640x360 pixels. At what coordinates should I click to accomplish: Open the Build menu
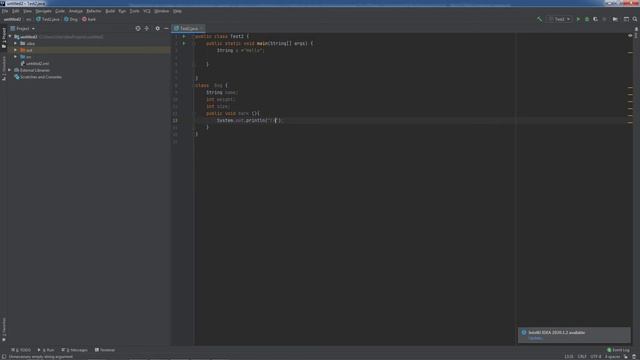tap(110, 11)
